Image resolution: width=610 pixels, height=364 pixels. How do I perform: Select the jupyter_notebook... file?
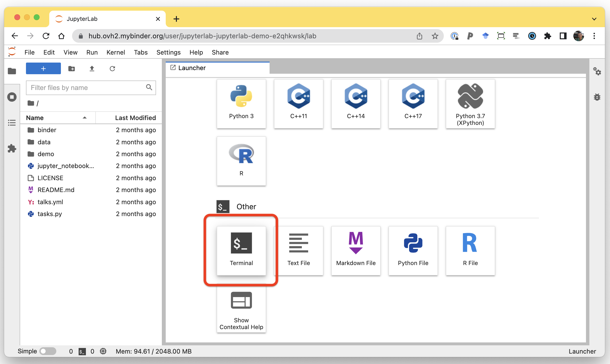point(91,166)
